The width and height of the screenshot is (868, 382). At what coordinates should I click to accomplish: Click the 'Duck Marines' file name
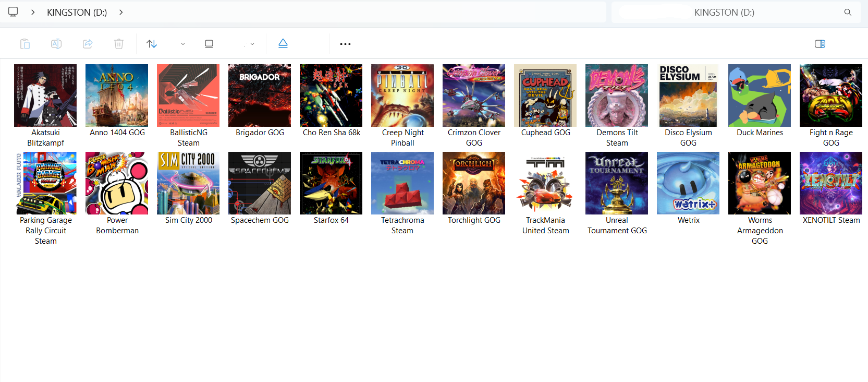point(760,133)
